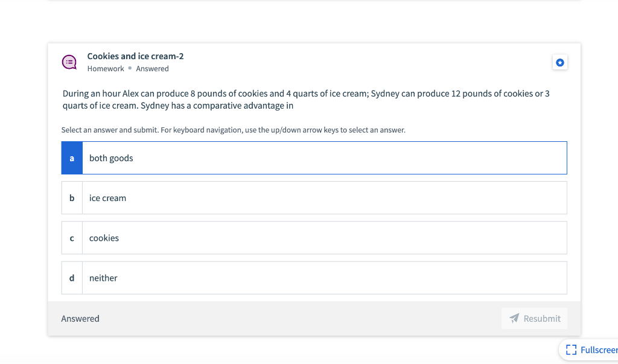Screen dimensions: 618x364
Task: Click the "Answered" tag beside Homework
Action: (152, 69)
